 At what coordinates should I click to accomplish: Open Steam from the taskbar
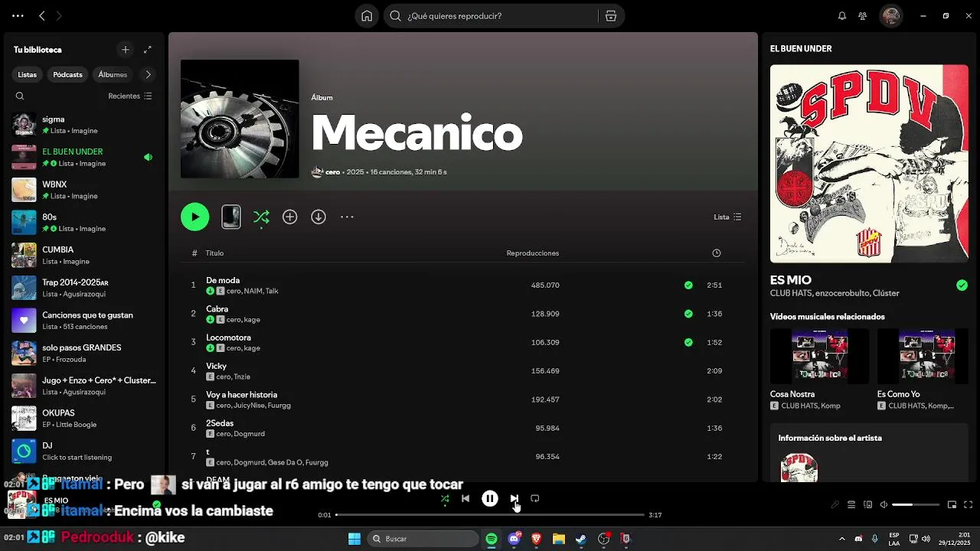(x=581, y=539)
